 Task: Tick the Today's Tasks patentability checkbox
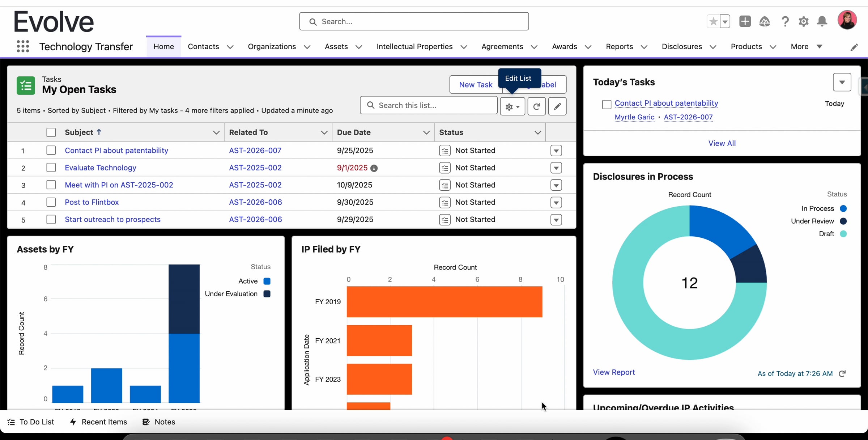tap(607, 104)
